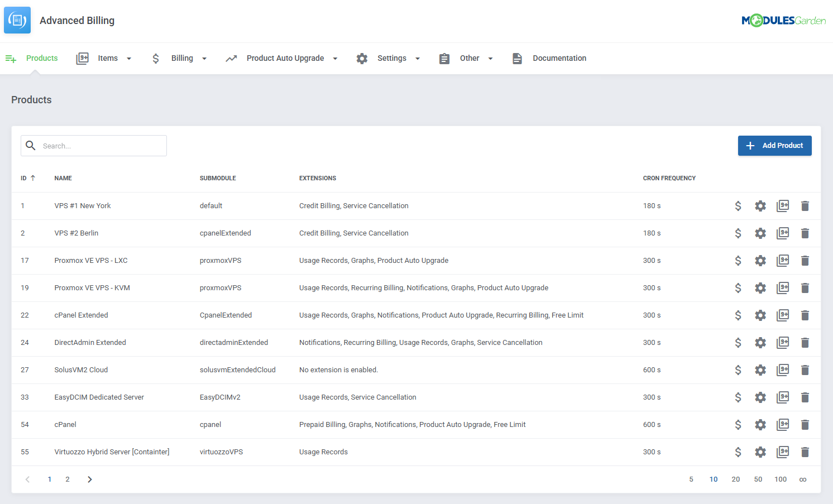Open the configuration gear for cPanel Extended
This screenshot has width=833, height=504.
click(760, 315)
